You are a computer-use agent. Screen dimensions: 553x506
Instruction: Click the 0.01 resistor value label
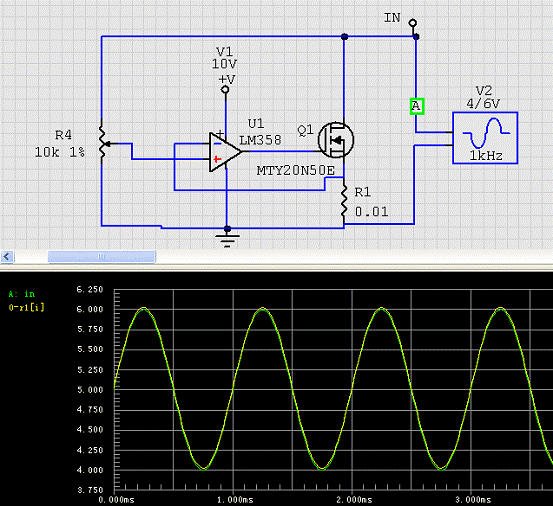371,212
